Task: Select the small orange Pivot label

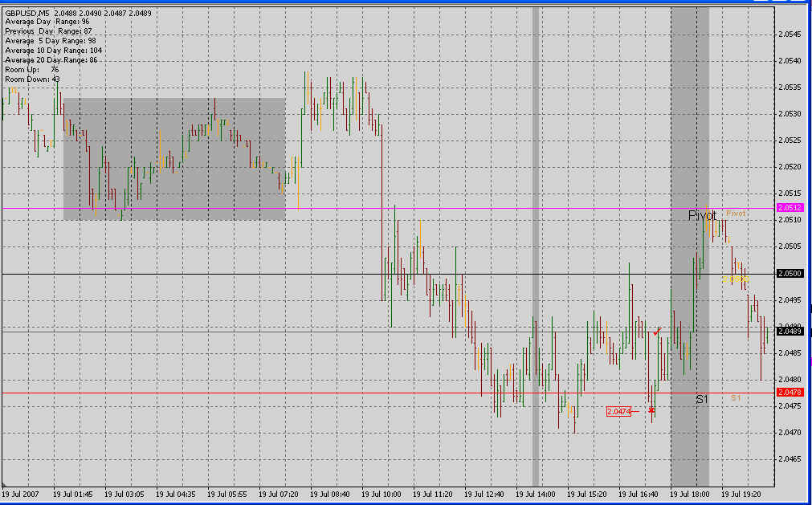Action: tap(736, 214)
